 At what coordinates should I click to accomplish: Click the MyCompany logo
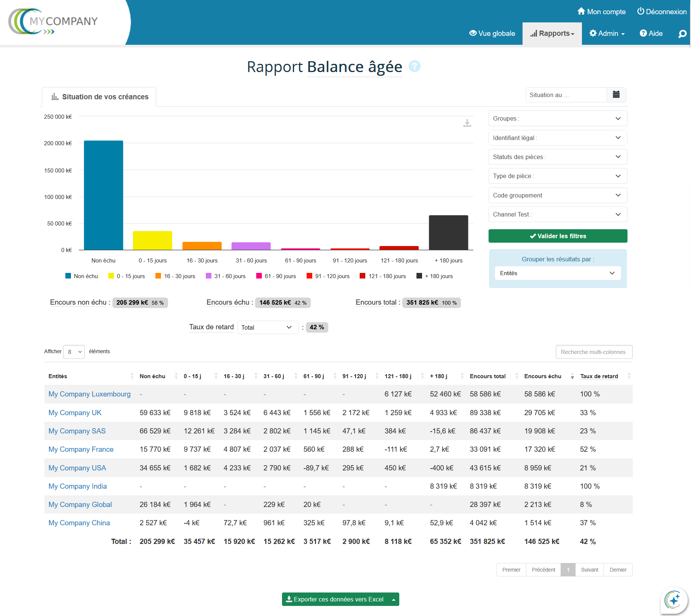click(x=53, y=22)
